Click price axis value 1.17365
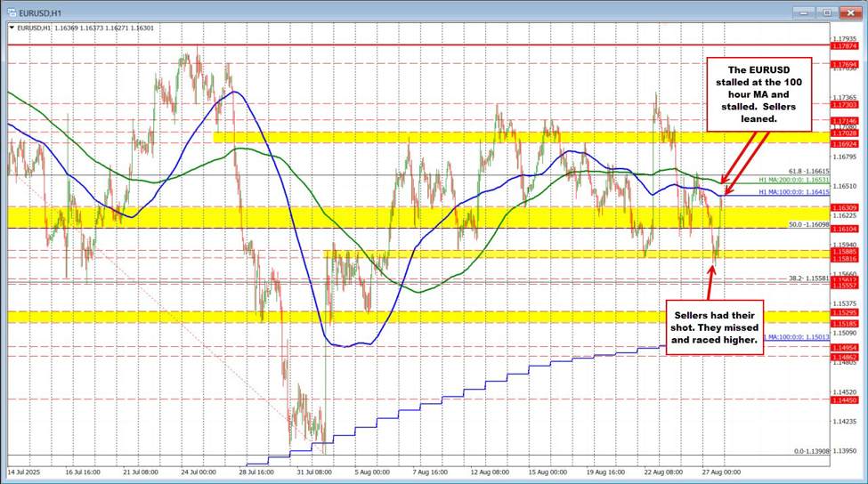The height and width of the screenshot is (484, 868). click(x=845, y=97)
